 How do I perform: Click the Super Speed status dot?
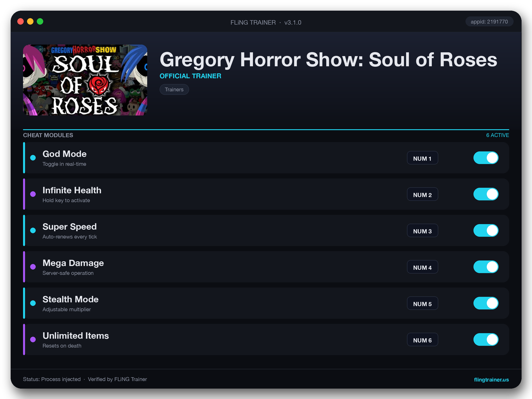pos(33,230)
